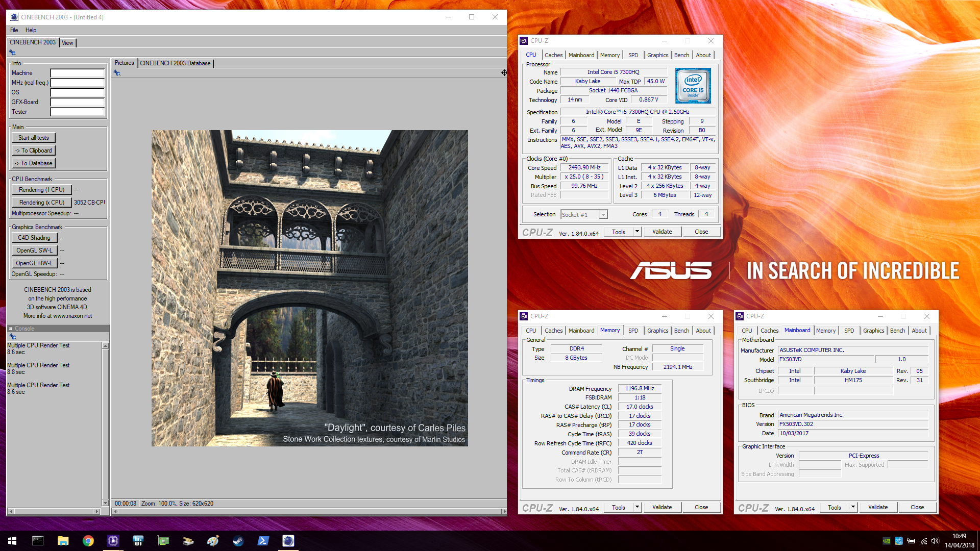Image resolution: width=980 pixels, height=551 pixels.
Task: Click the pin icon under CINEBENCH 2003 tab
Action: [12, 53]
